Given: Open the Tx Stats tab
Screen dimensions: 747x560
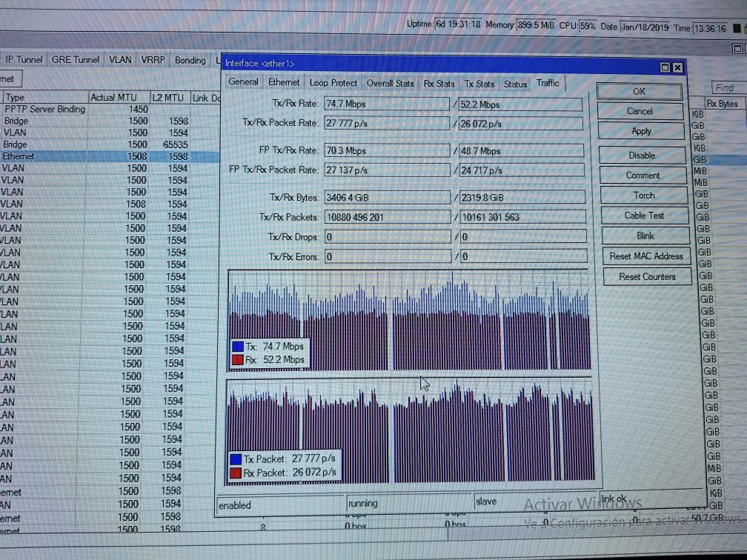Looking at the screenshot, I should [x=479, y=84].
